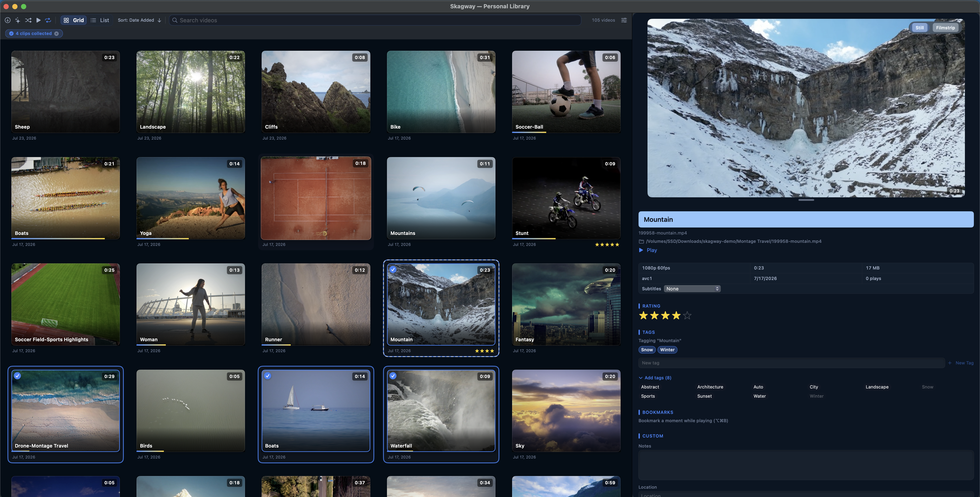Set rating to one star
Image resolution: width=980 pixels, height=497 pixels.
tap(643, 315)
